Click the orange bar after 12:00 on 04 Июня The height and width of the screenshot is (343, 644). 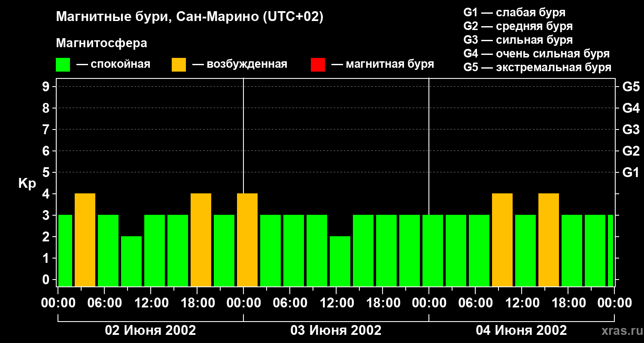tap(549, 240)
